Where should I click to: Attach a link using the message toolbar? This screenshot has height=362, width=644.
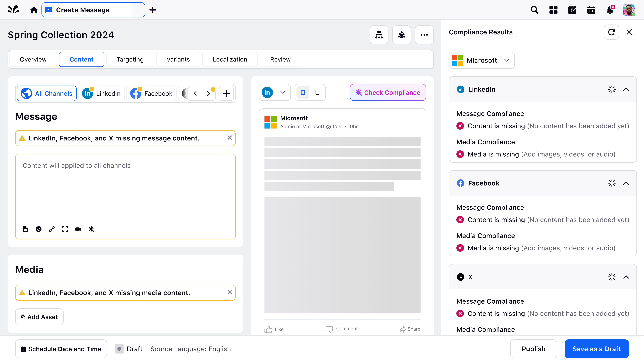pos(52,229)
